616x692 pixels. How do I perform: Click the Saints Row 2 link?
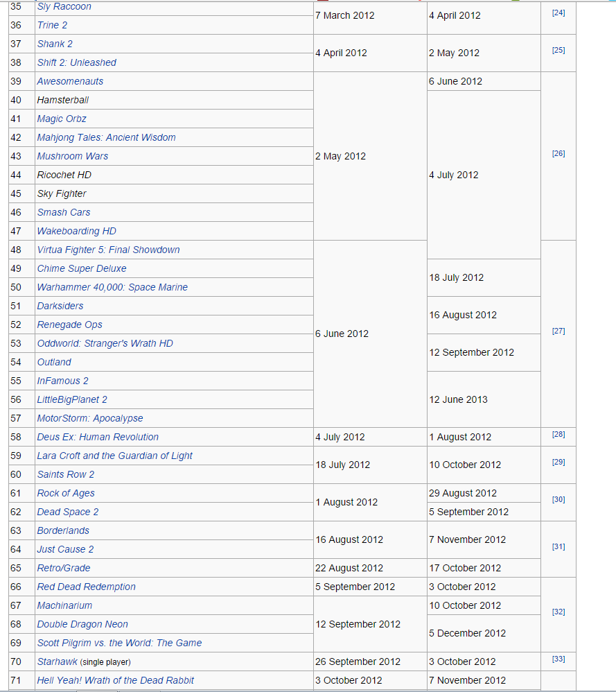coord(66,474)
